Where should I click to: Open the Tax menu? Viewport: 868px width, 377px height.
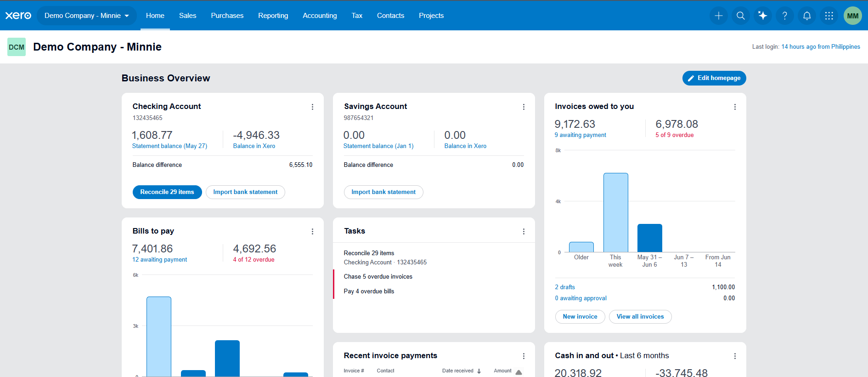pyautogui.click(x=357, y=16)
